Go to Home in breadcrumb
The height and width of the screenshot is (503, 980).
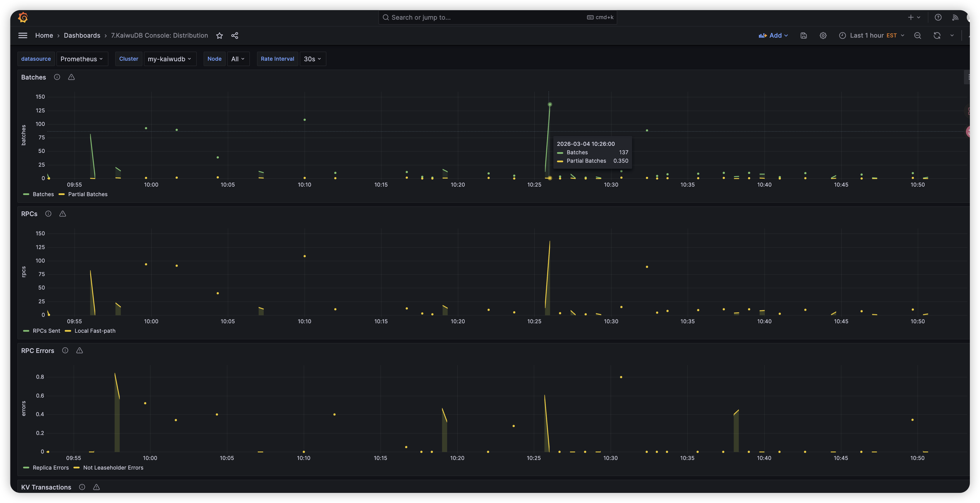(44, 35)
